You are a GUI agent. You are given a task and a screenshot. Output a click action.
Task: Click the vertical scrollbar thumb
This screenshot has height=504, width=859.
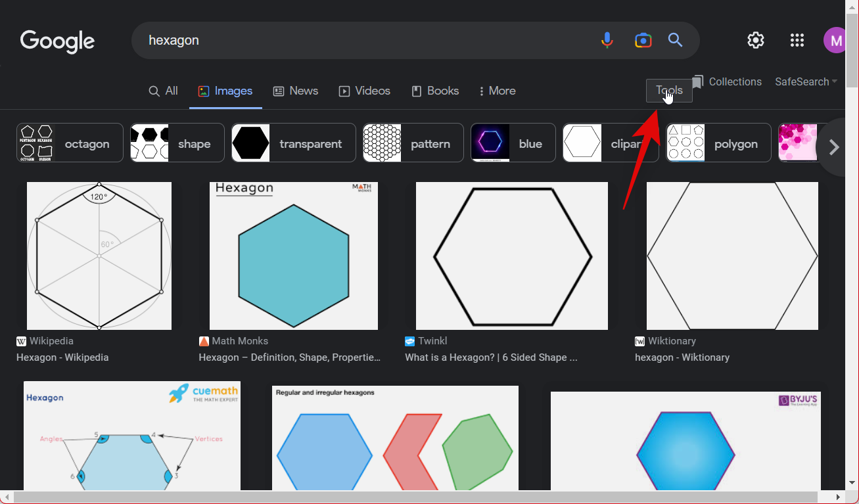pos(852,49)
